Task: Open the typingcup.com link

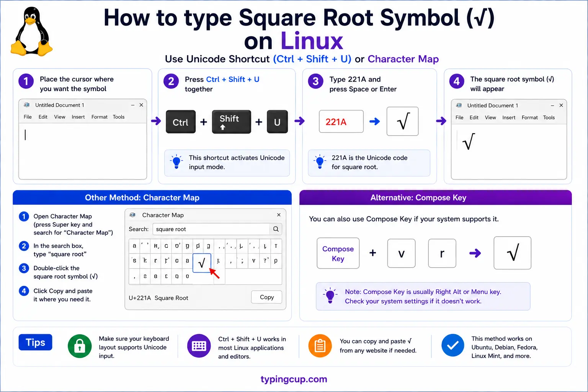Action: click(294, 379)
